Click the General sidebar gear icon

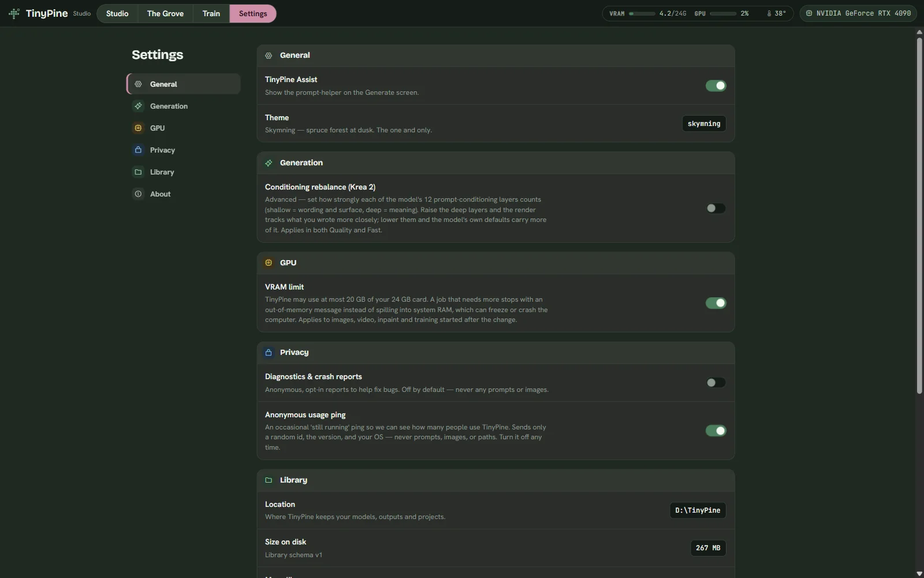point(138,84)
